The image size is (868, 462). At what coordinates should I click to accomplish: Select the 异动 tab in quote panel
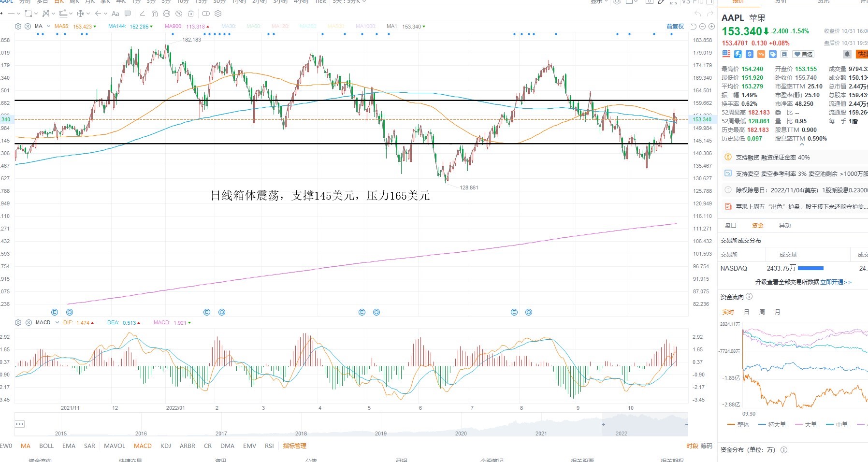(785, 226)
